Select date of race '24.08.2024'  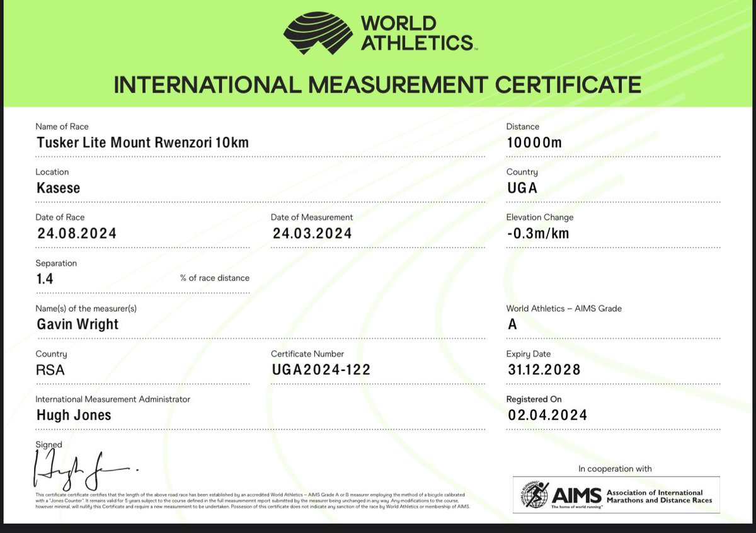tap(76, 233)
